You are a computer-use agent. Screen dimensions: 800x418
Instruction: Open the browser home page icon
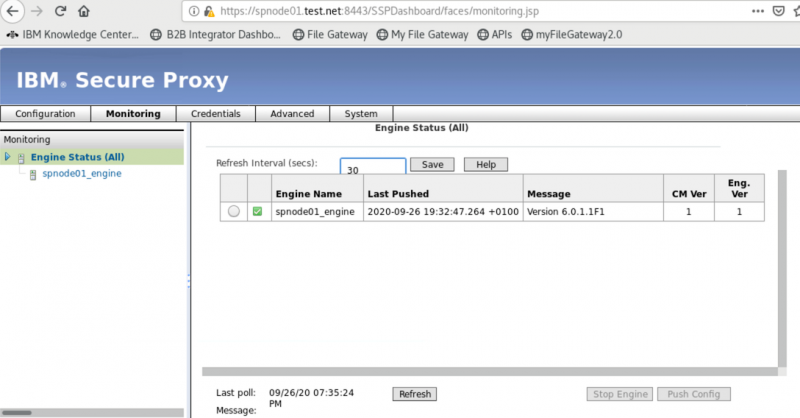click(84, 11)
